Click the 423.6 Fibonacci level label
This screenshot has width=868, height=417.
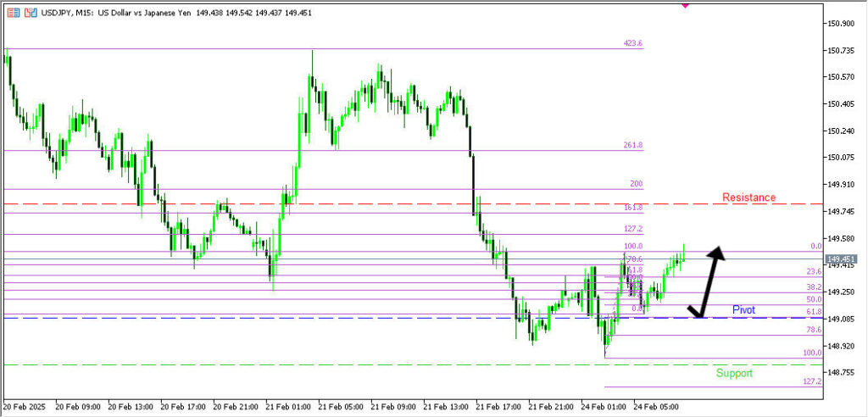633,43
